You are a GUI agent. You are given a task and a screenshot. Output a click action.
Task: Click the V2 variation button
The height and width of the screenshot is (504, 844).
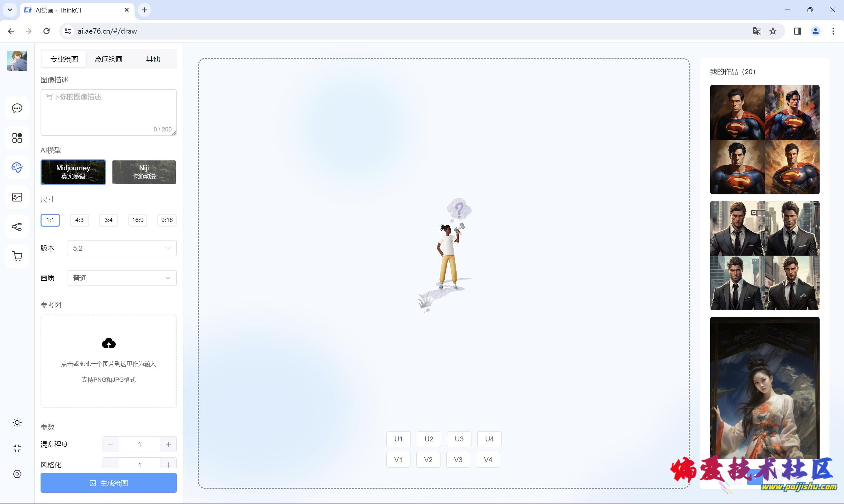pos(428,460)
